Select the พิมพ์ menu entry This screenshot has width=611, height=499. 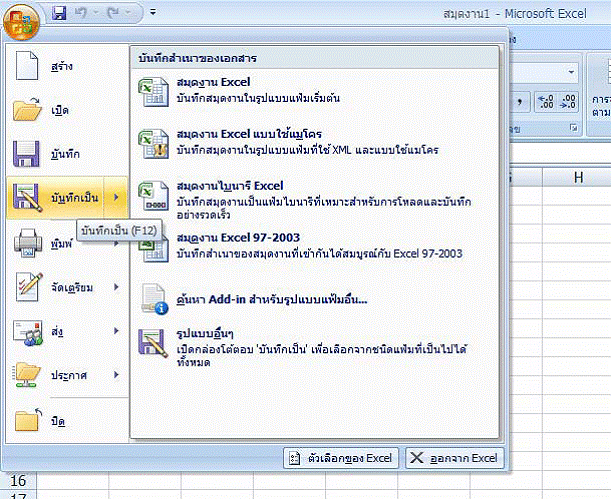coord(67,243)
